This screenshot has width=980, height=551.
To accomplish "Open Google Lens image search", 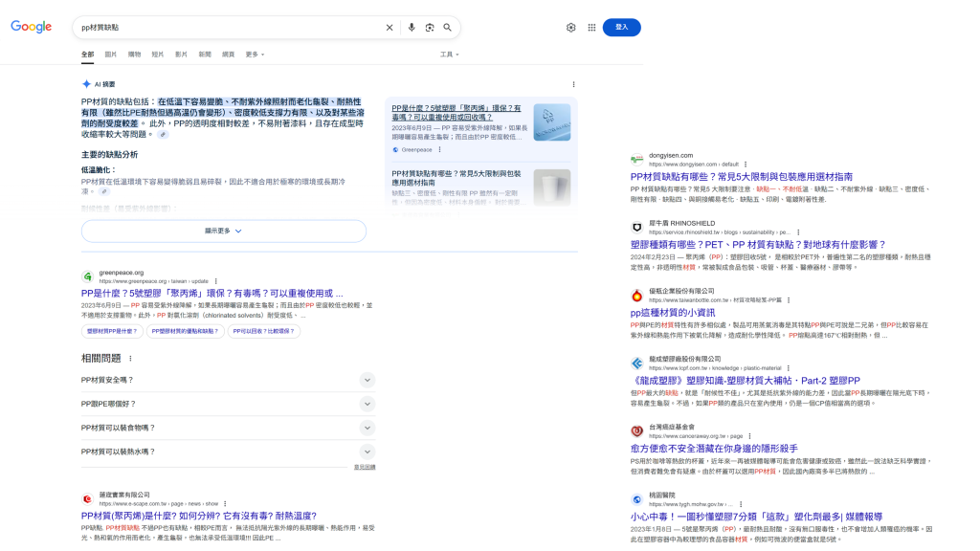I will coord(430,28).
